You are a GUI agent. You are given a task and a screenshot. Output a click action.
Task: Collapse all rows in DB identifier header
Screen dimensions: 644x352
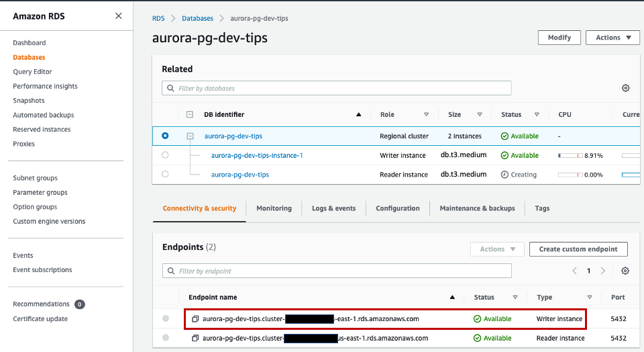[x=190, y=114]
